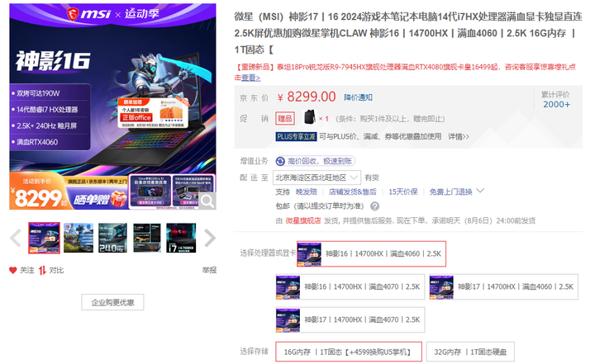The image size is (595, 364).
Task: Select the 240Hz gallery thumbnail
Action: (112, 238)
